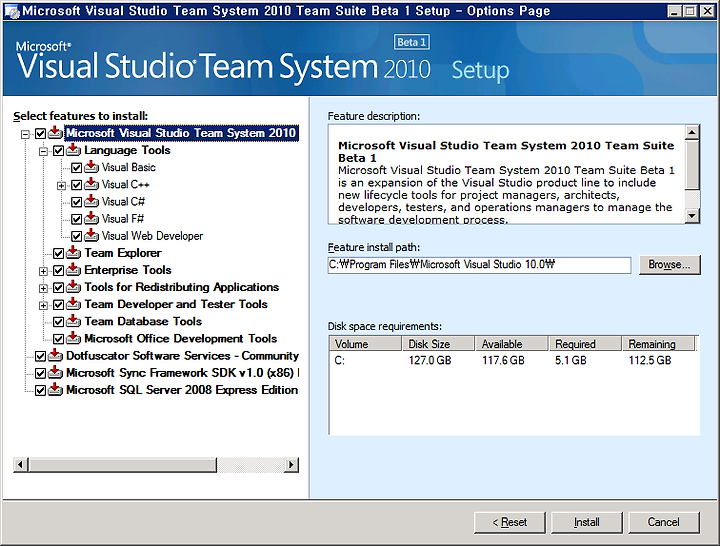Expand Team Developer and Tester Tools node
720x546 pixels.
43,305
